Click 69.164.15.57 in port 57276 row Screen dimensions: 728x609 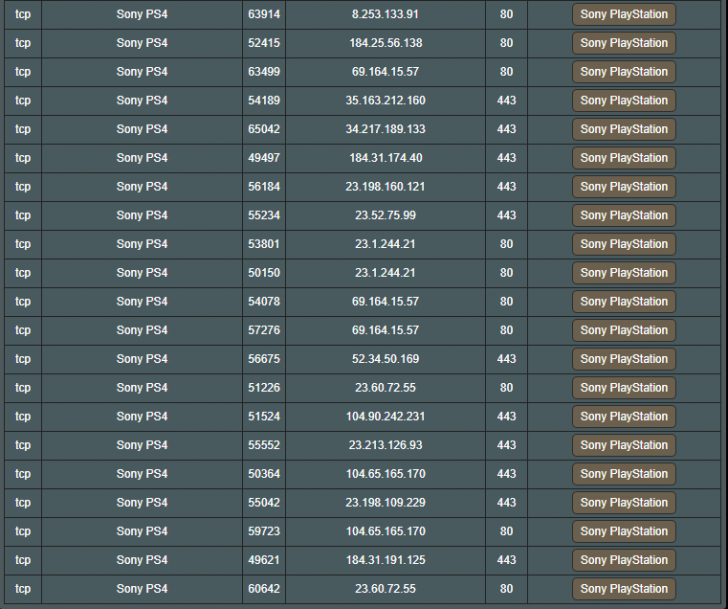tap(385, 331)
